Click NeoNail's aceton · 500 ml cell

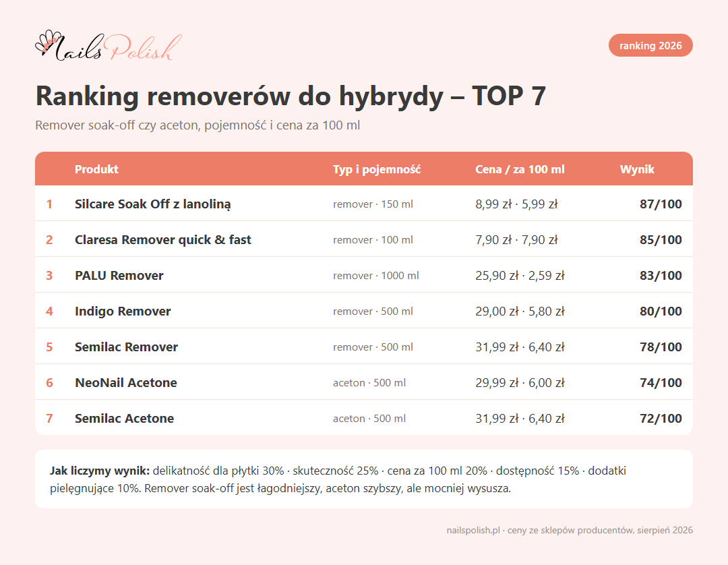click(x=369, y=382)
